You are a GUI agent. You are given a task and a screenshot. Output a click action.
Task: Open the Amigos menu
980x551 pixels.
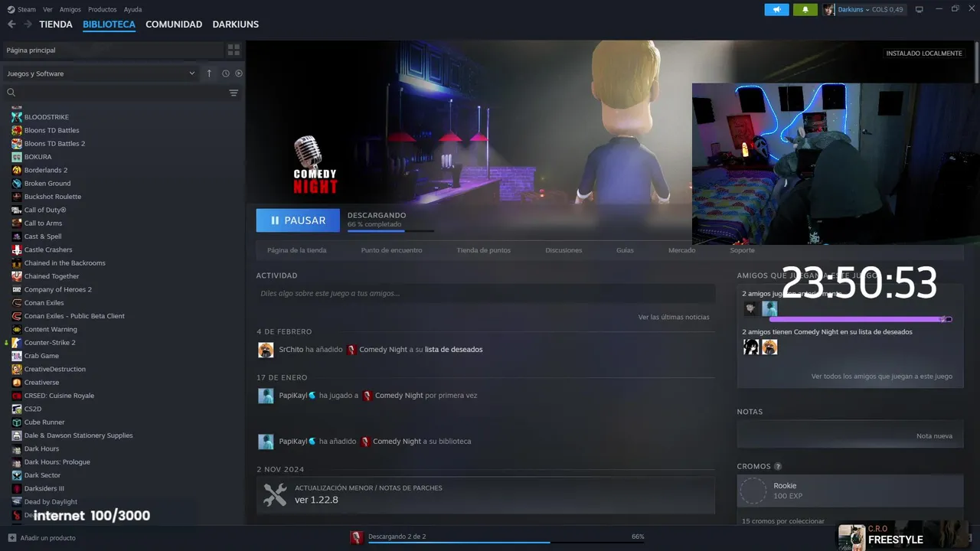tap(70, 9)
